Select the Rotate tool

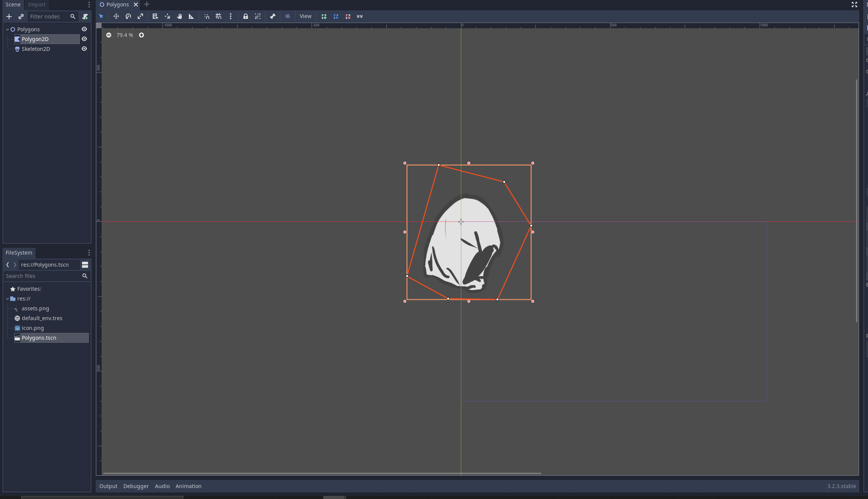(128, 16)
